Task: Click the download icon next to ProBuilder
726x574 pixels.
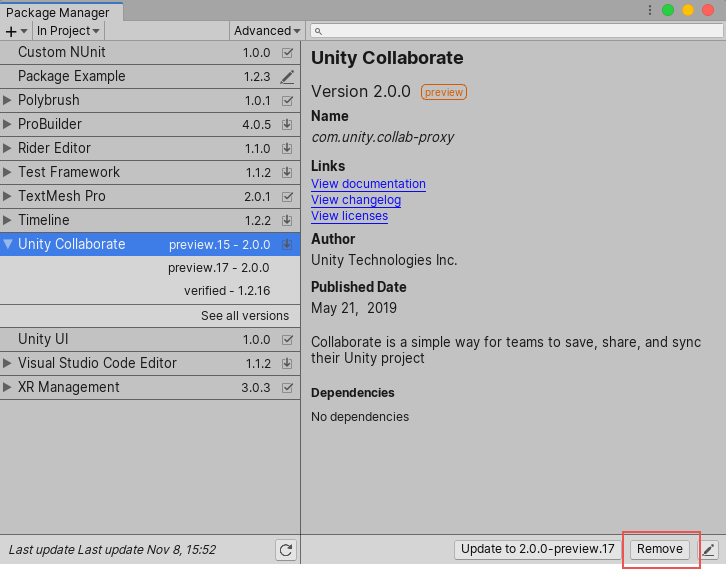Action: (287, 124)
